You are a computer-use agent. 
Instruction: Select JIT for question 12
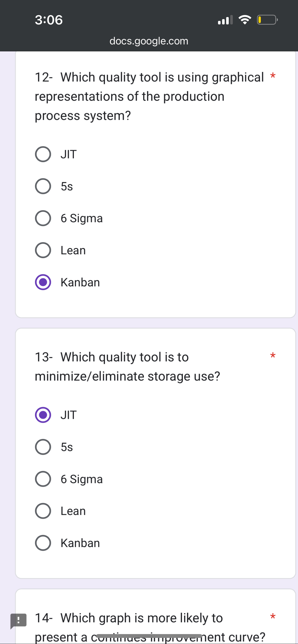pyautogui.click(x=43, y=154)
